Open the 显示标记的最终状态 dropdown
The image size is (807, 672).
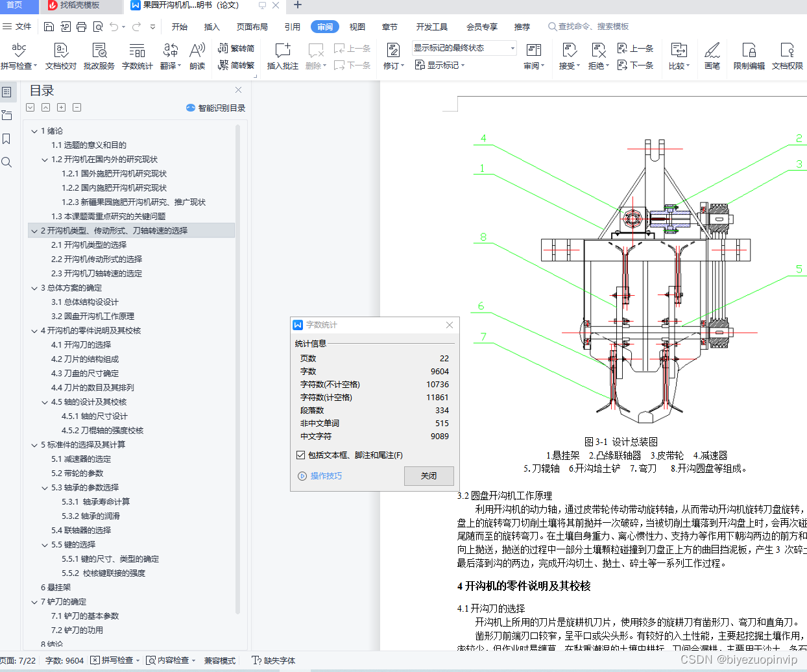coord(464,48)
